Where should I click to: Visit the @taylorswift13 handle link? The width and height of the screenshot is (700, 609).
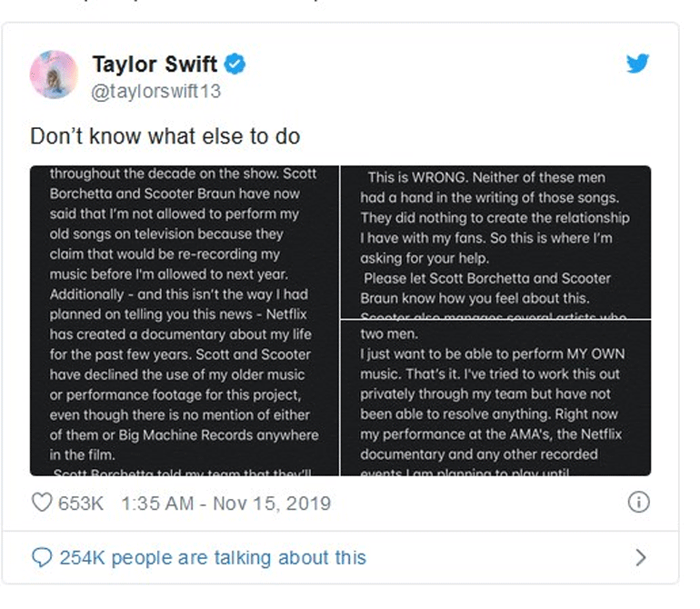coord(156,92)
